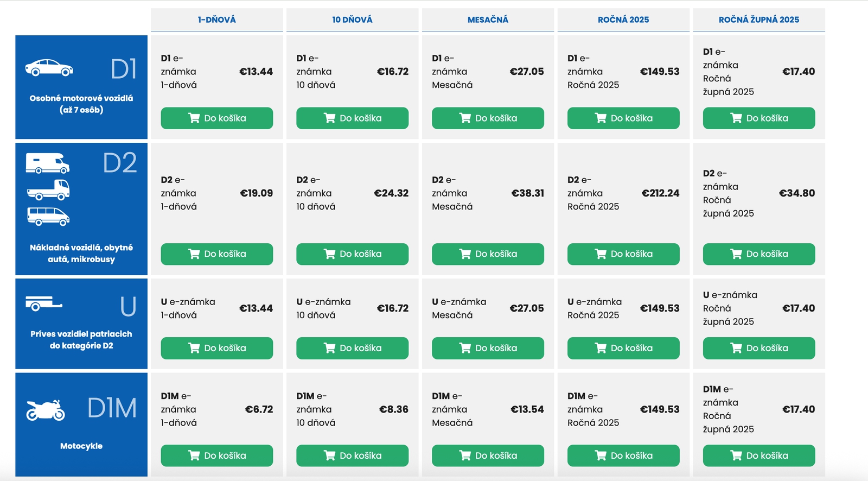Click the flatbed truck icon in D2 category

coord(48,190)
